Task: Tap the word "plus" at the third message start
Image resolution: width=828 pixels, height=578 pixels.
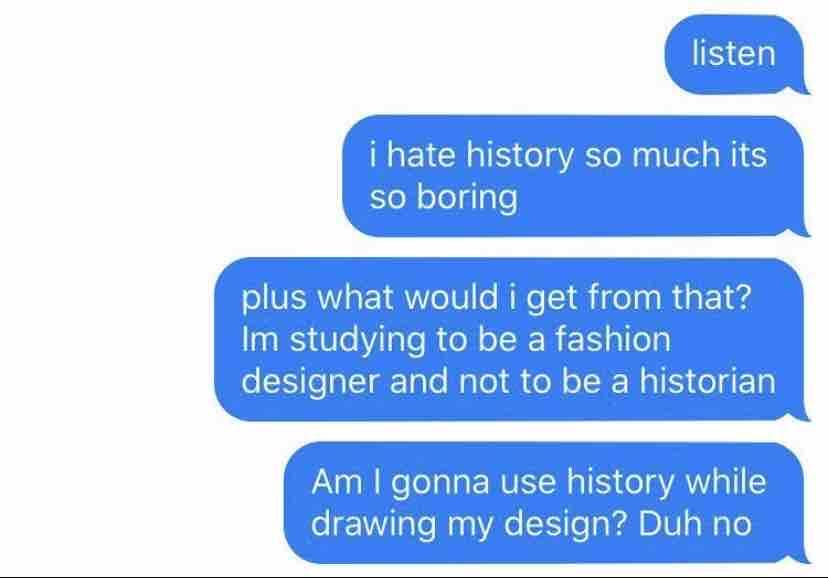Action: tap(274, 298)
